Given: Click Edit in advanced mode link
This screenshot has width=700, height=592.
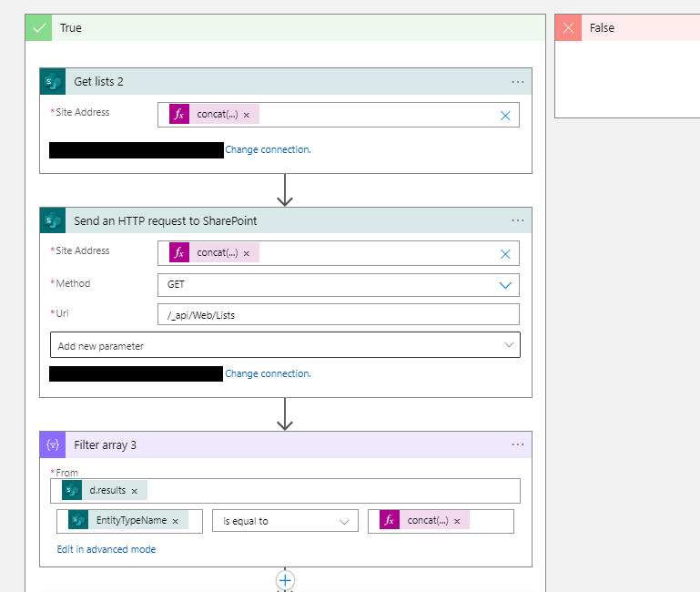Looking at the screenshot, I should pyautogui.click(x=107, y=549).
